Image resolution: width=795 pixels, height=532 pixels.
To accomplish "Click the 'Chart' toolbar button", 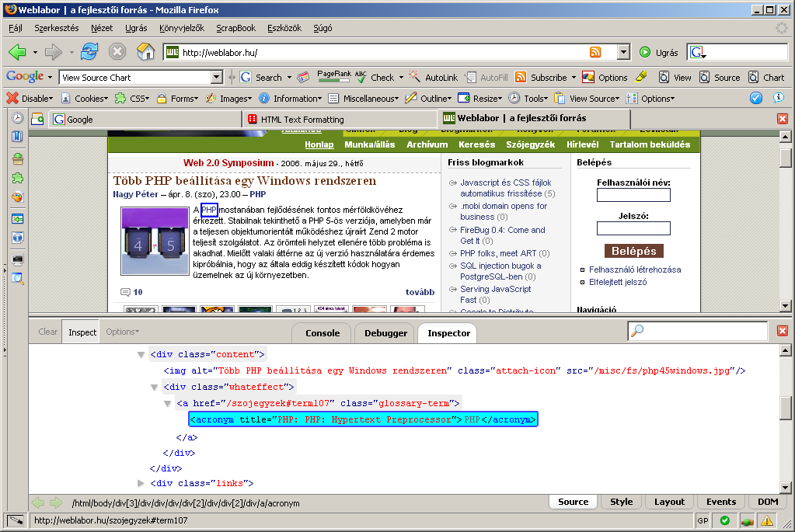I will click(x=766, y=78).
